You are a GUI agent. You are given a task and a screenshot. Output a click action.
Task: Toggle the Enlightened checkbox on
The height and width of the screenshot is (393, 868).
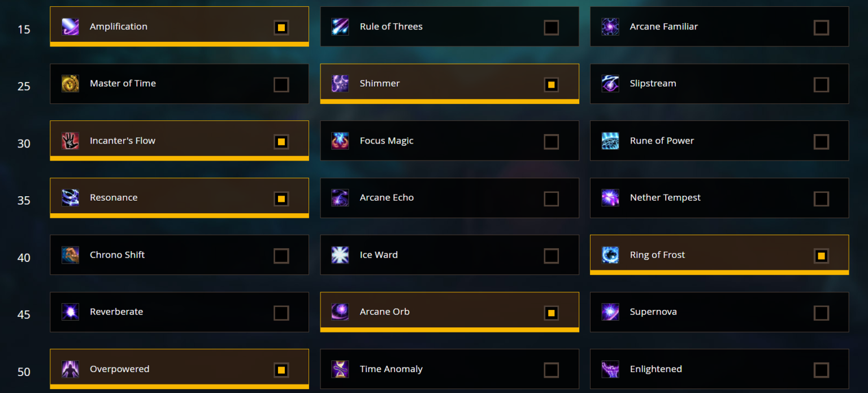point(821,370)
